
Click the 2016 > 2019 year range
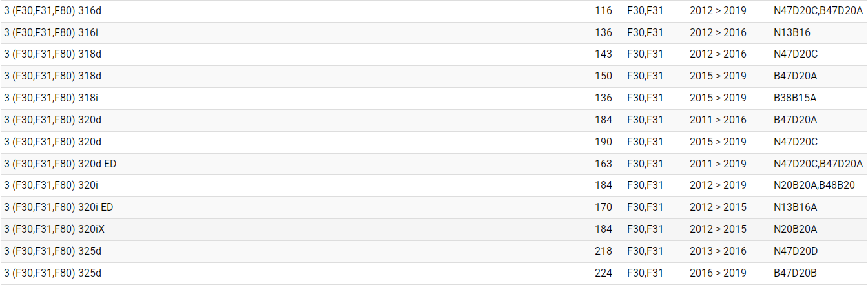(718, 273)
